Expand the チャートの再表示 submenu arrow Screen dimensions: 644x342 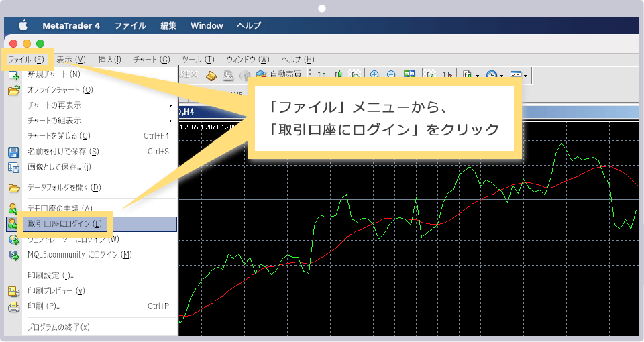click(170, 106)
